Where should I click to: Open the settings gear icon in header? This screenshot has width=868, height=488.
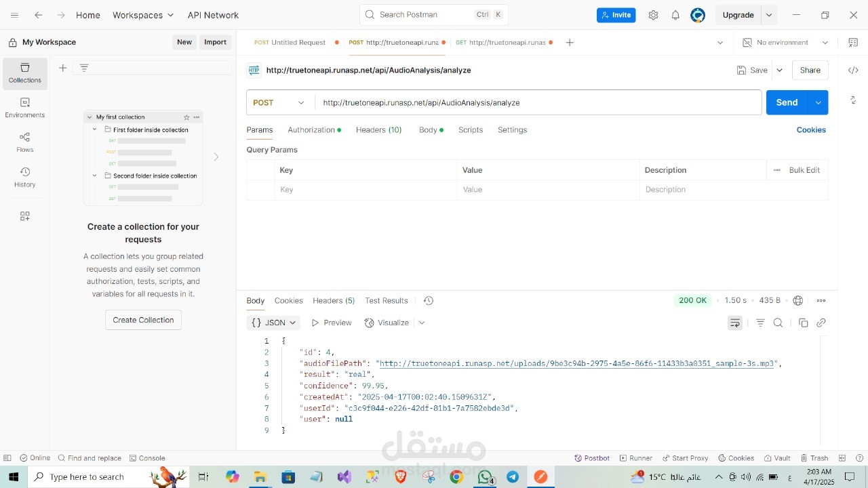(x=653, y=15)
